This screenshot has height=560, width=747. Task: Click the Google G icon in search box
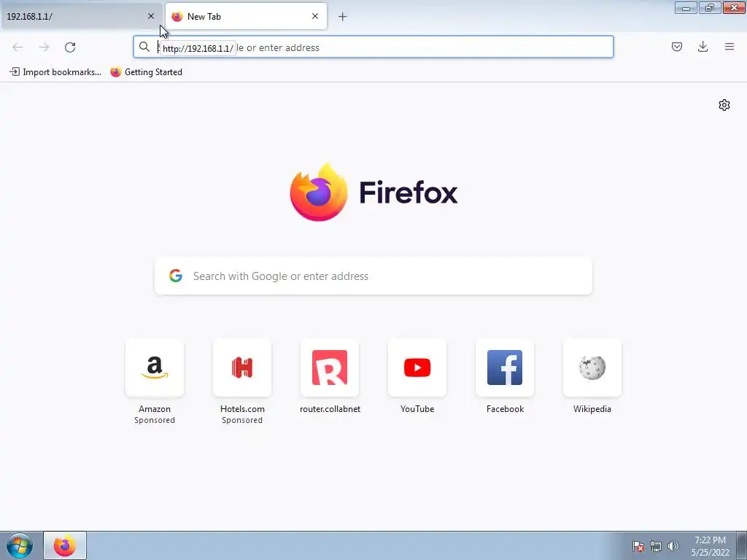pyautogui.click(x=176, y=276)
